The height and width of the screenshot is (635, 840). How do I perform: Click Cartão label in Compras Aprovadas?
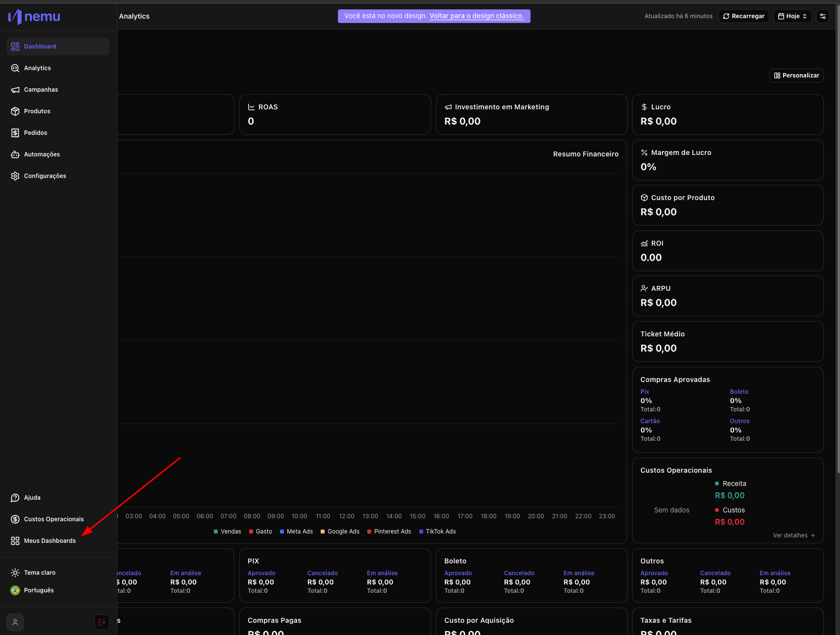(650, 421)
